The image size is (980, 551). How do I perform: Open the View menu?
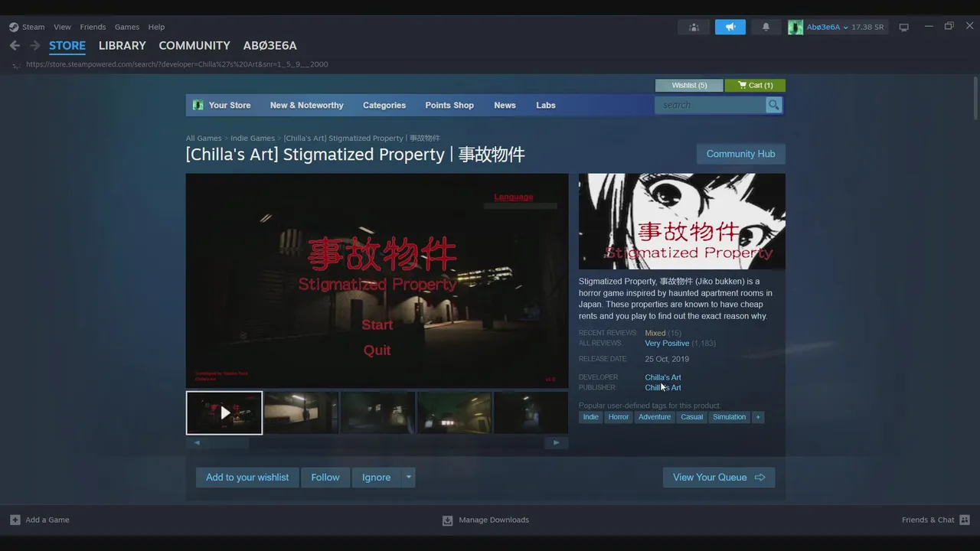[62, 27]
